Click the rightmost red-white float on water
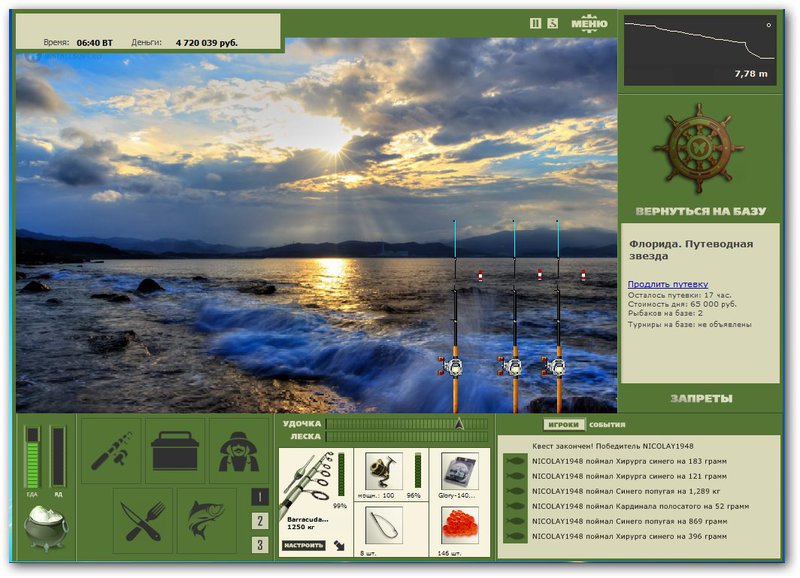This screenshot has height=578, width=800. click(584, 275)
